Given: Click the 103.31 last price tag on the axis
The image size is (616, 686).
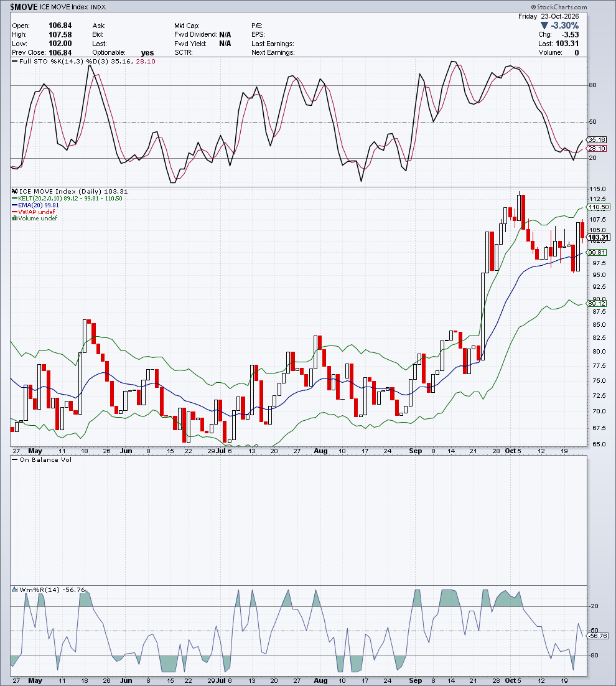Looking at the screenshot, I should click(x=599, y=237).
